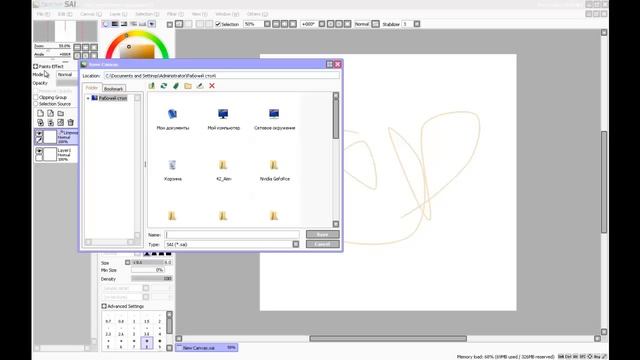This screenshot has width=640, height=360.
Task: Select the New Canvas.sai document tab
Action: click(207, 348)
